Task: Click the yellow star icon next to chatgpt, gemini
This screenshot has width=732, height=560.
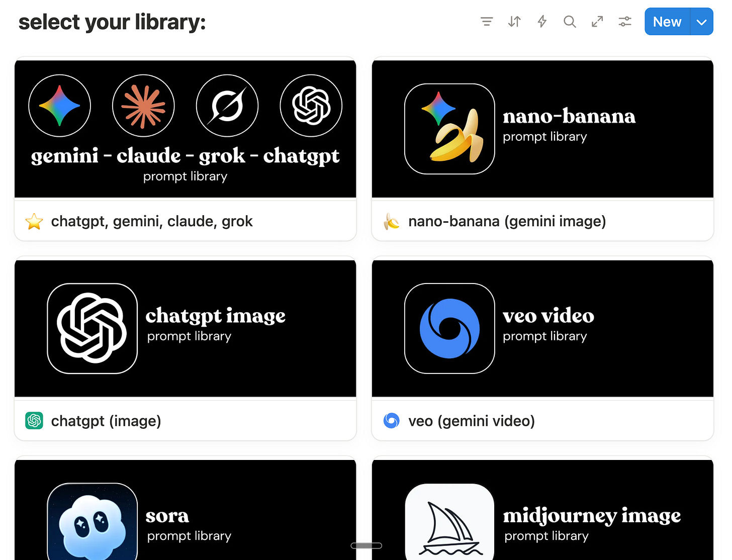Action: point(34,221)
